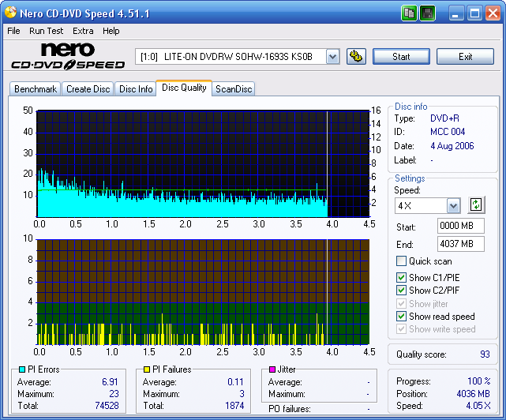This screenshot has height=420, width=506.
Task: Open the Run Test menu
Action: pos(46,31)
